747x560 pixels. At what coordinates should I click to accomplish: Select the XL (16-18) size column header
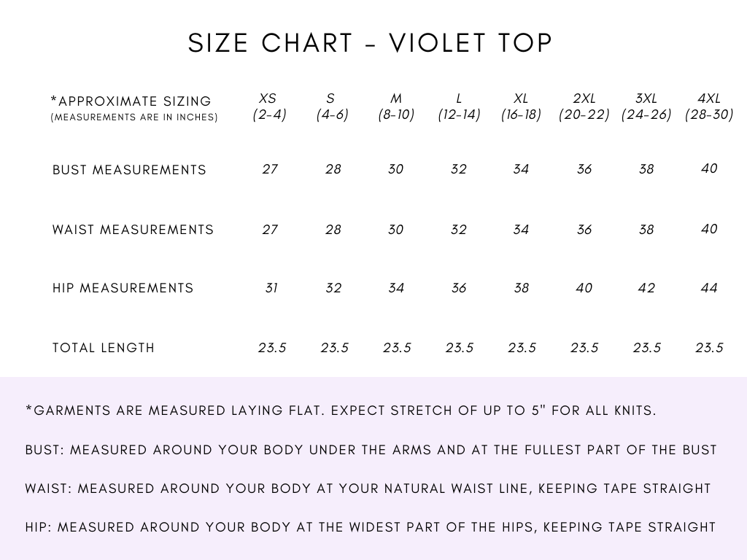click(521, 106)
